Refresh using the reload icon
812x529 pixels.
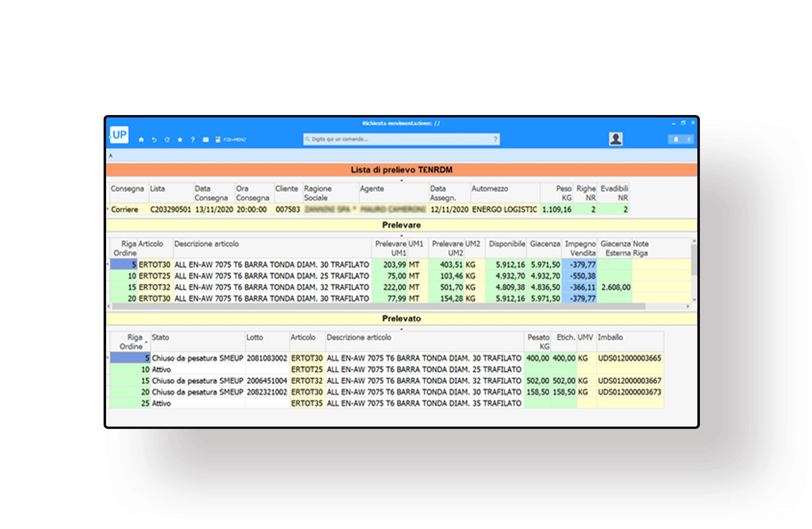[x=167, y=140]
